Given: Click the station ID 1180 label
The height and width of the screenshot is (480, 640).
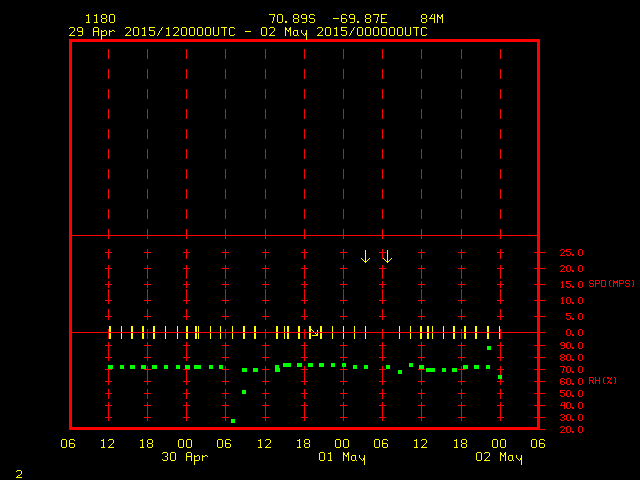Looking at the screenshot, I should coord(100,19).
